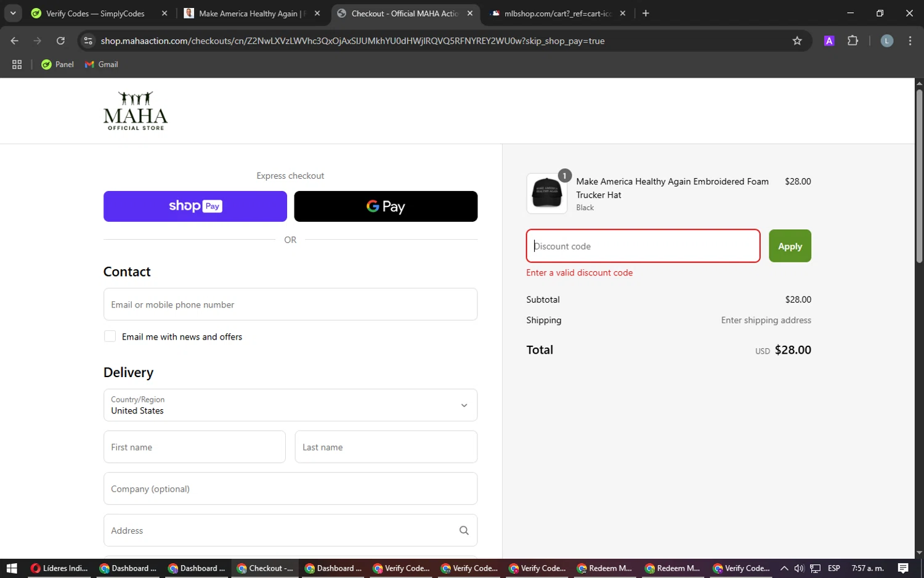Open the Extensions puzzle icon

853,41
